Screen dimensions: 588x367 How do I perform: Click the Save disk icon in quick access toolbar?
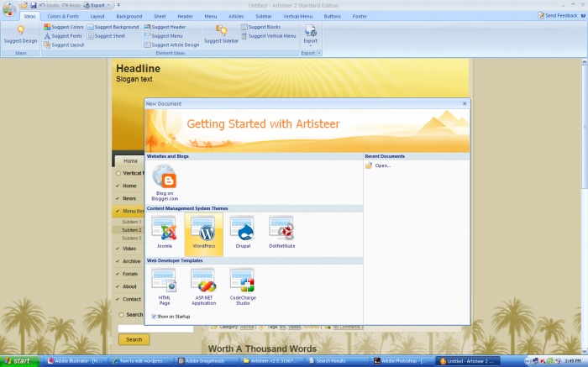34,5
